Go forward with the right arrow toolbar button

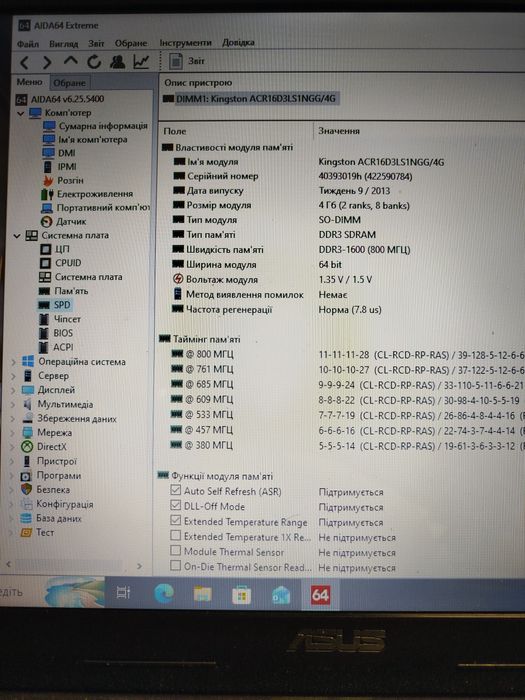(x=47, y=62)
